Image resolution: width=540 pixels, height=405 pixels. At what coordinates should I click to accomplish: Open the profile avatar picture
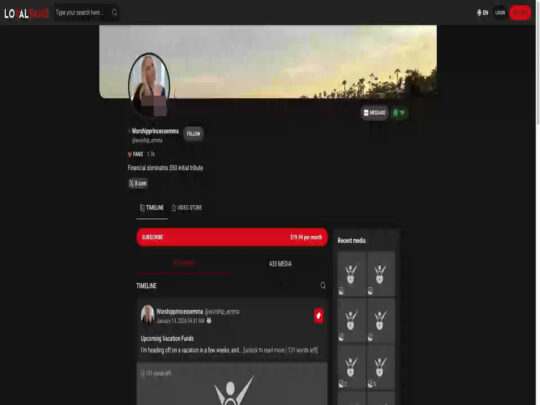coord(149,85)
